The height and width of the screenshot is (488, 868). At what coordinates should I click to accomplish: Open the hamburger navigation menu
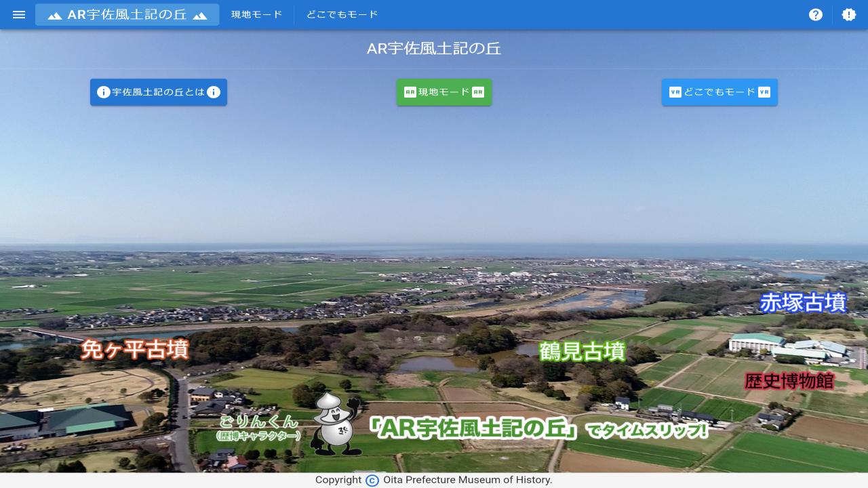(x=19, y=14)
